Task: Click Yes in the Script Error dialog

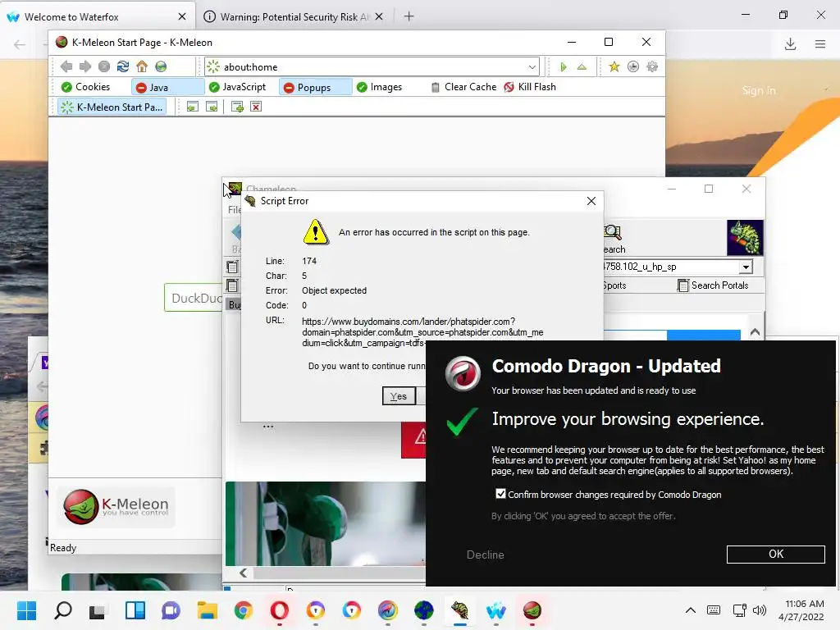Action: tap(399, 396)
